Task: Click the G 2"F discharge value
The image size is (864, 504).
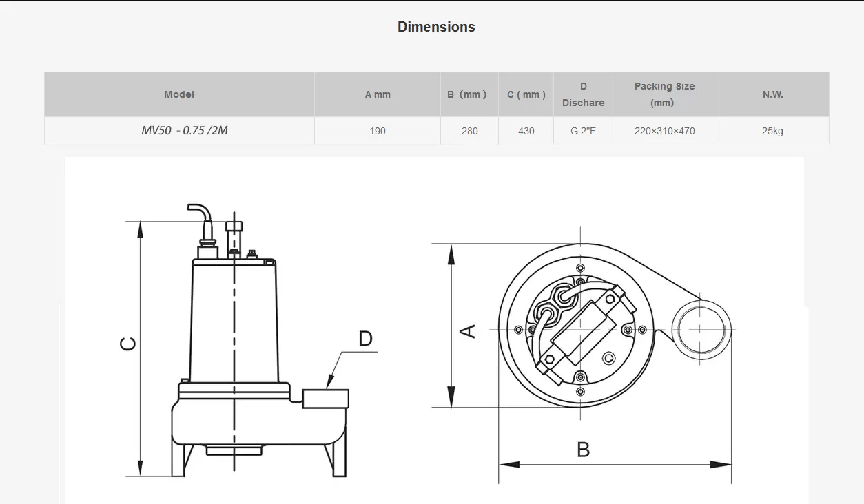Action: (583, 130)
